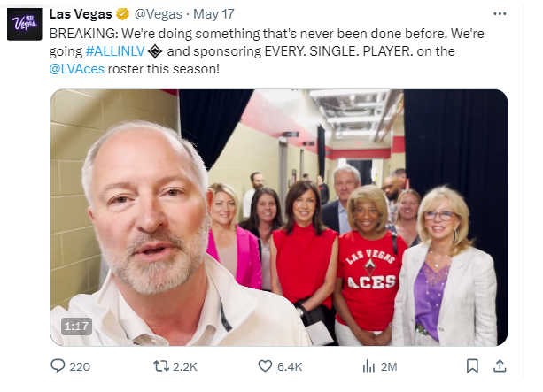The image size is (543, 392).
Task: Open the Vegas profile avatar
Action: click(23, 24)
